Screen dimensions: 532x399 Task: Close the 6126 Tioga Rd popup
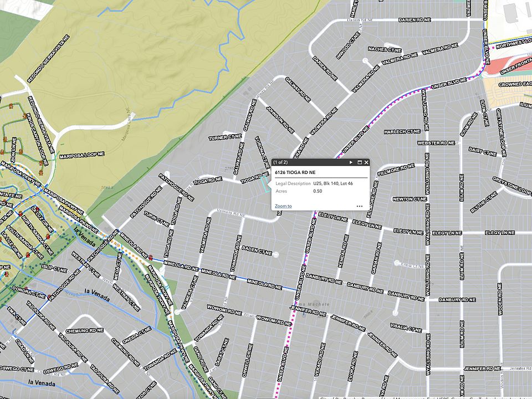(366, 162)
